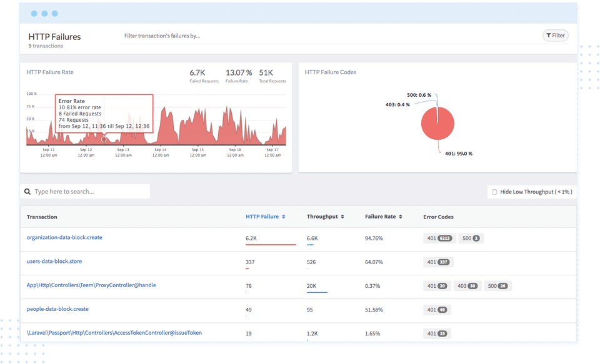
Task: Open the users-data-block.store transaction
Action: point(54,262)
